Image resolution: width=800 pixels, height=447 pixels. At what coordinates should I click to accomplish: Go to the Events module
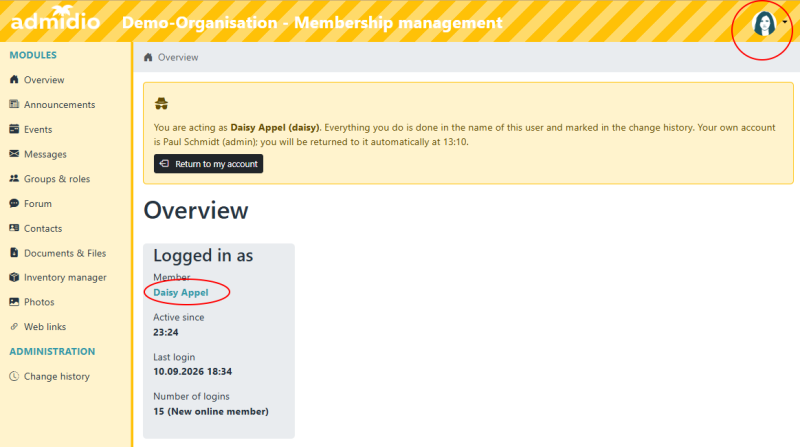(38, 130)
